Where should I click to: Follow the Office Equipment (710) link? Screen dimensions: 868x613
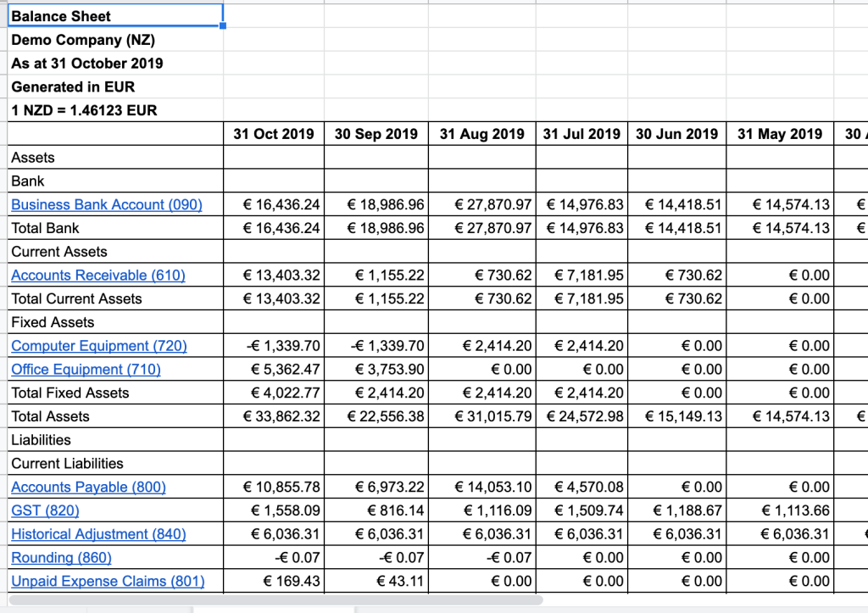(x=86, y=370)
